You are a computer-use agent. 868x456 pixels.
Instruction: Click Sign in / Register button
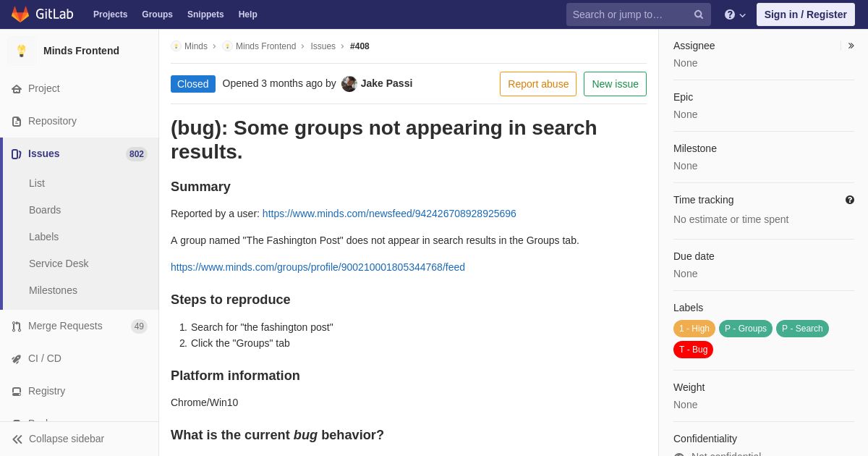click(806, 14)
